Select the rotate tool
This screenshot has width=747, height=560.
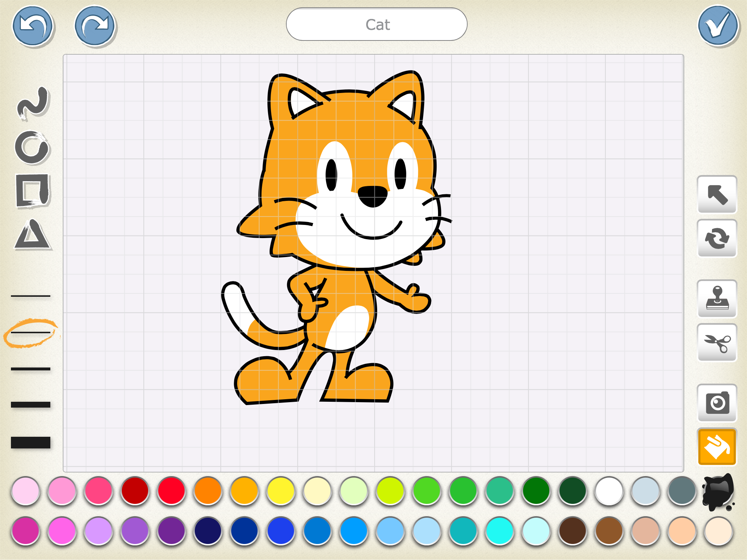click(x=717, y=238)
